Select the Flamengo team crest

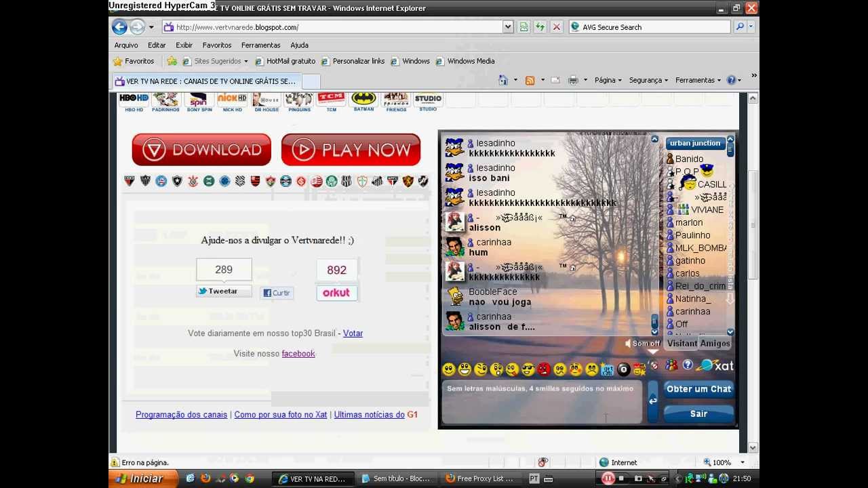tap(255, 181)
